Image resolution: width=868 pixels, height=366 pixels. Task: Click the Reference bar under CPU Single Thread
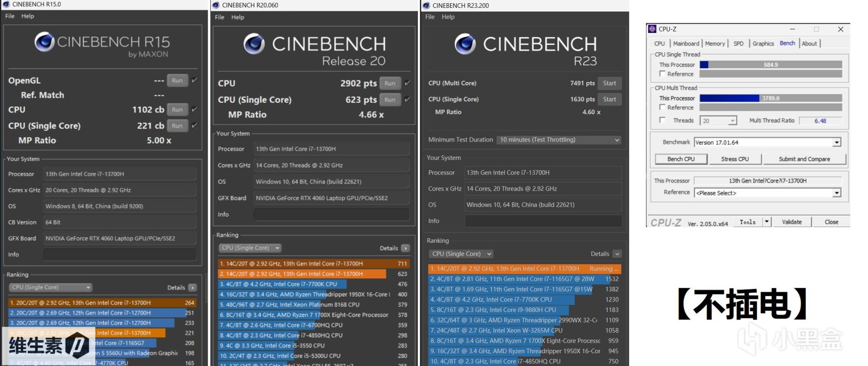click(x=771, y=74)
